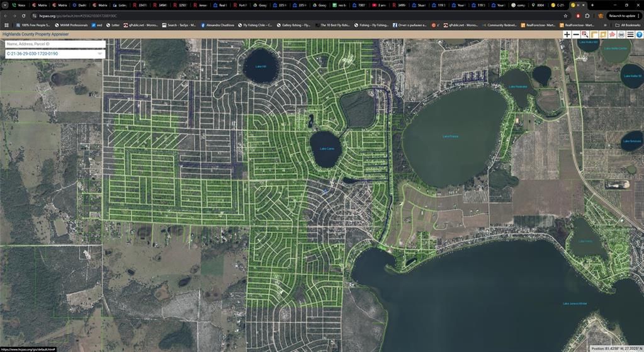Click the Name, Address, Parcel ID field
The height and width of the screenshot is (352, 644).
click(55, 44)
